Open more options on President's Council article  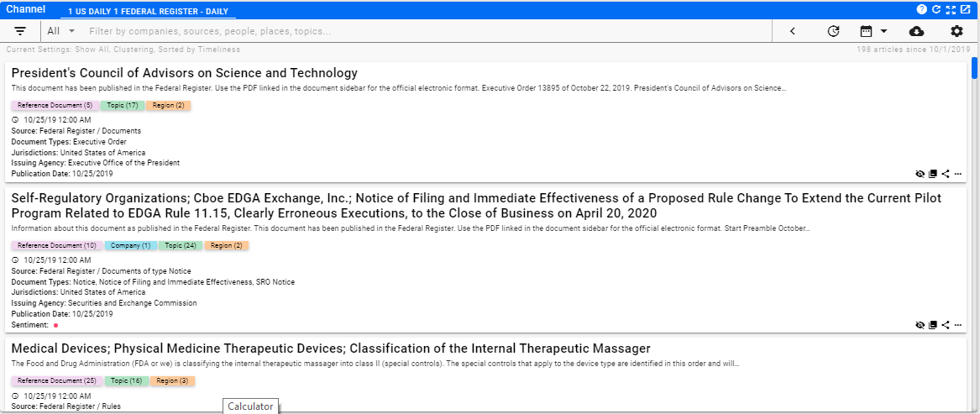point(958,174)
